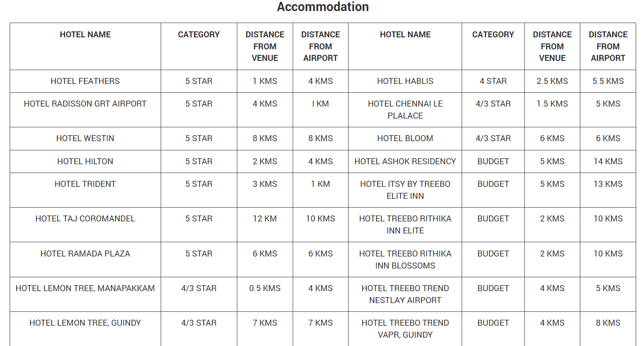Click HOTEL RADISSON GRT AIRPORT name

pos(85,104)
